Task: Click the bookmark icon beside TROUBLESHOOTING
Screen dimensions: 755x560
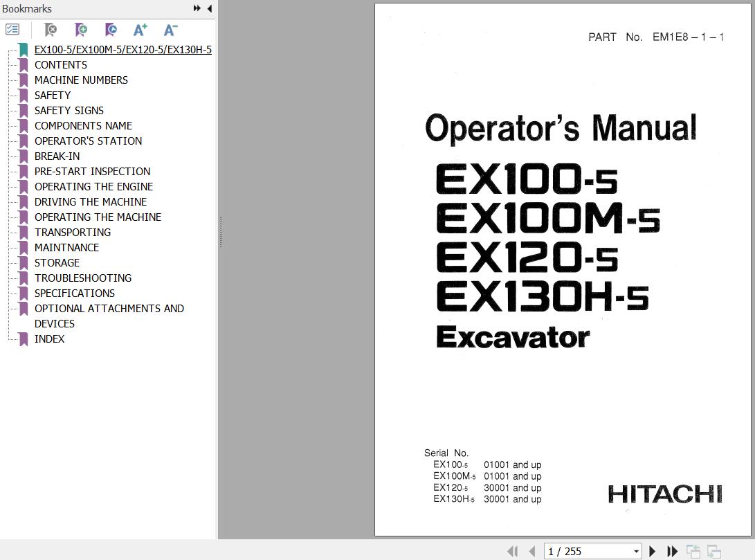Action: pyautogui.click(x=23, y=278)
